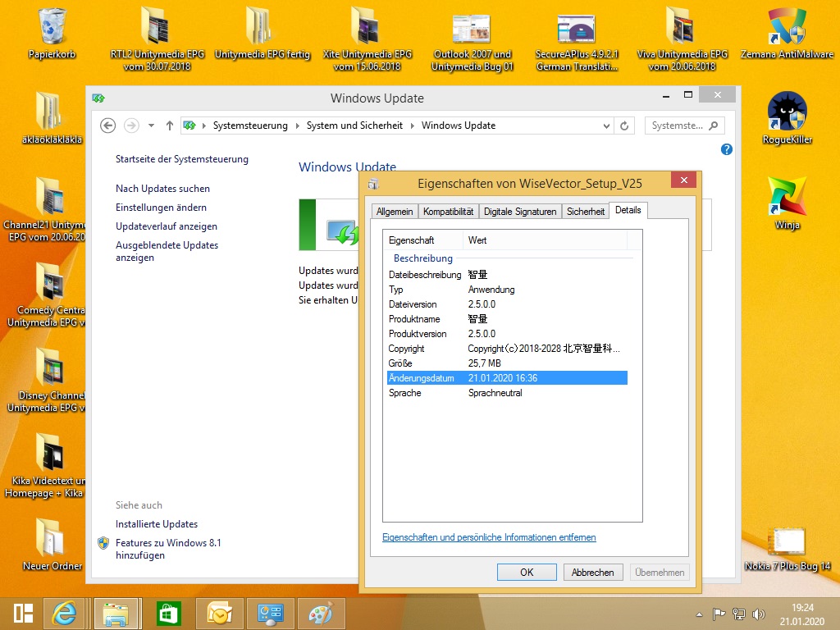Open Unitymedia EPG fertig folder
840x630 pixels.
point(262,33)
